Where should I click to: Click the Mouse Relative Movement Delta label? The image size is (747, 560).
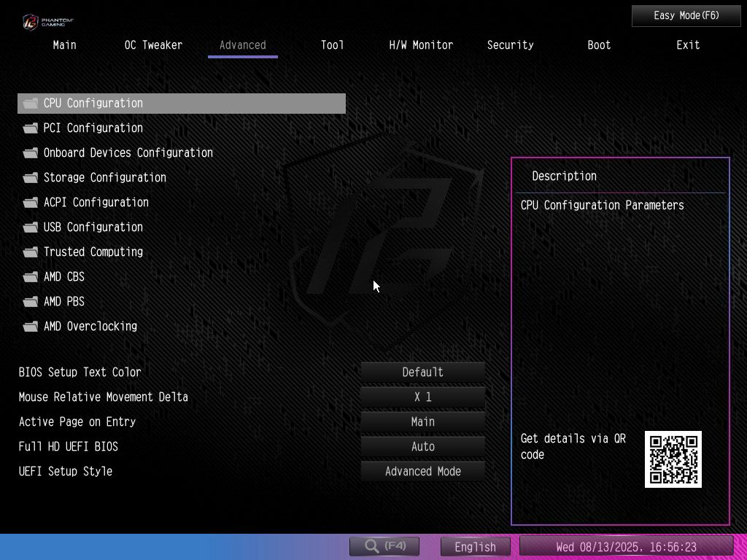pyautogui.click(x=104, y=397)
